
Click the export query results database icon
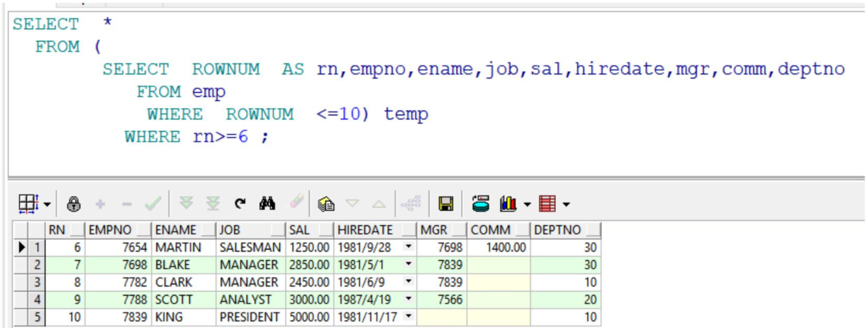tap(481, 204)
